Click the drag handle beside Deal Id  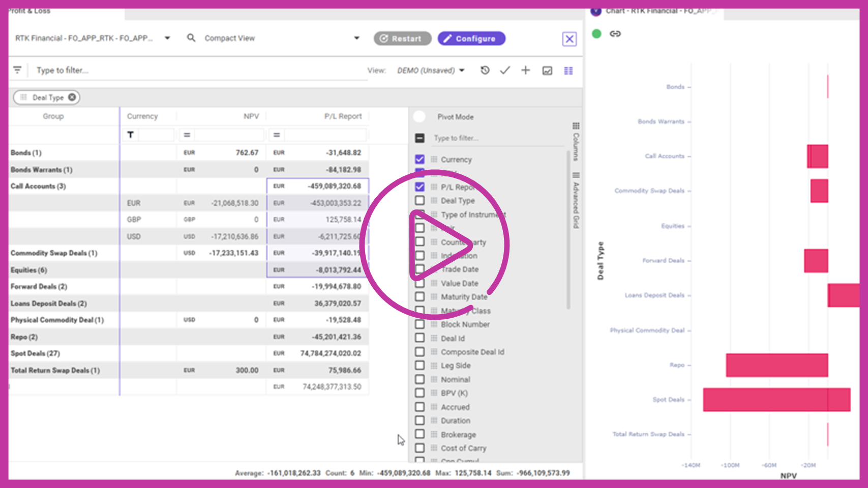[x=434, y=338]
